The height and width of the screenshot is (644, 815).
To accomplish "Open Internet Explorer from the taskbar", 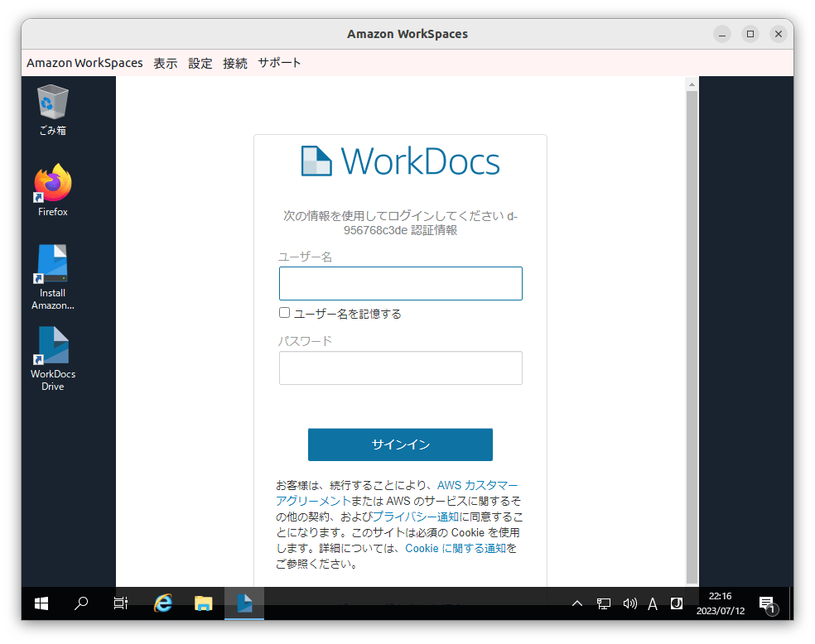I will click(162, 603).
